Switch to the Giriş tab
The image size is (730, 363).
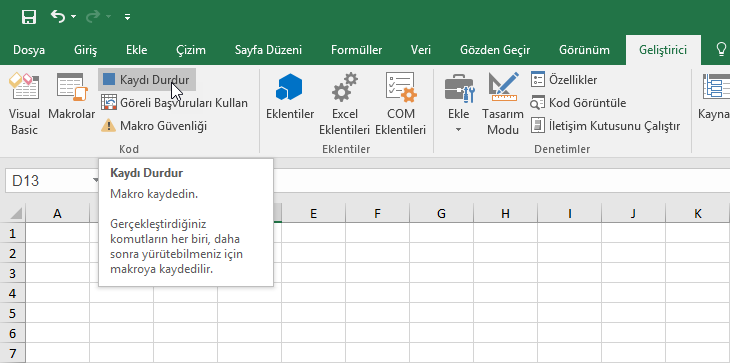pos(85,50)
